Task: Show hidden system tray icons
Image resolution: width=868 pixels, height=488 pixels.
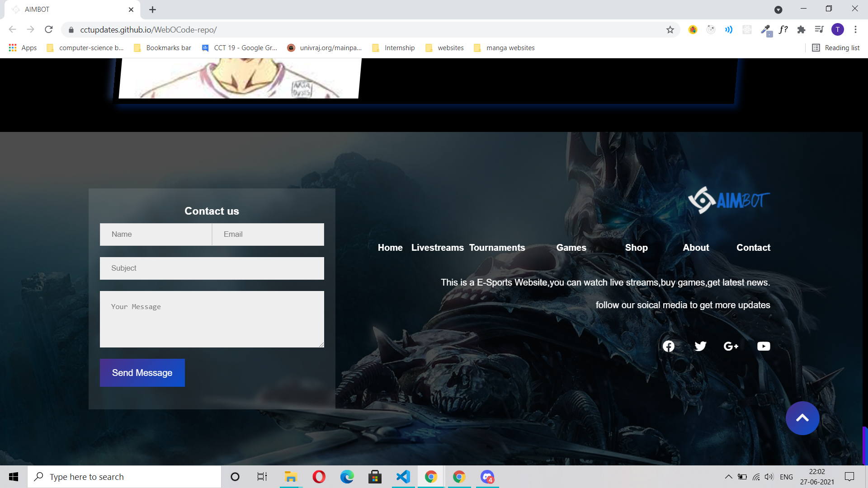Action: tap(728, 477)
